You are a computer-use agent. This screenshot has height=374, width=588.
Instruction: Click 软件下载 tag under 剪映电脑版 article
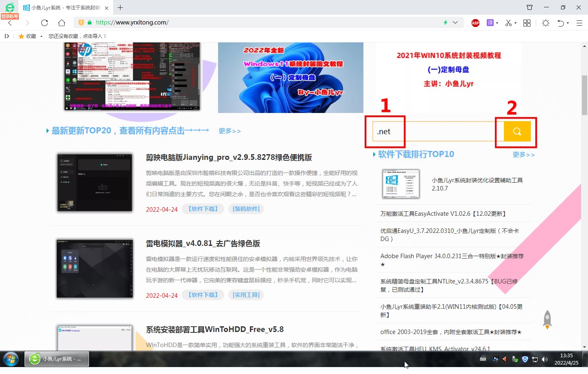(203, 209)
